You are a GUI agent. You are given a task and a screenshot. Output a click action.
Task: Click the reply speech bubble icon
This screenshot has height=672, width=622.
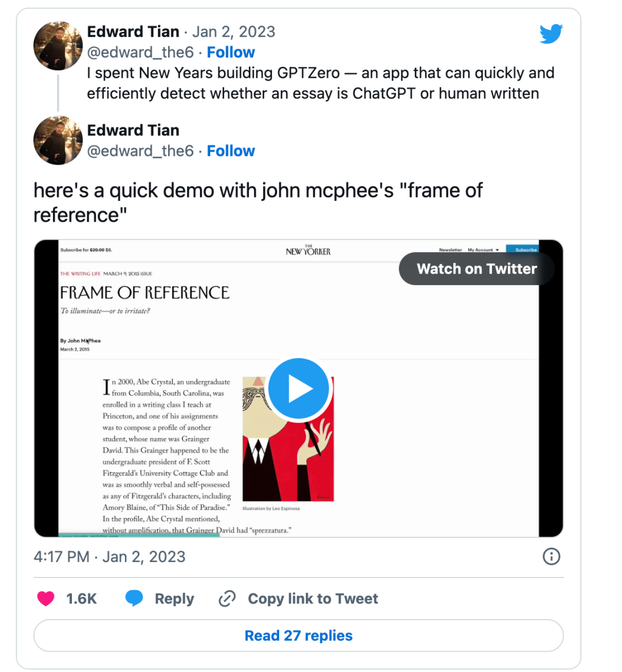[134, 599]
